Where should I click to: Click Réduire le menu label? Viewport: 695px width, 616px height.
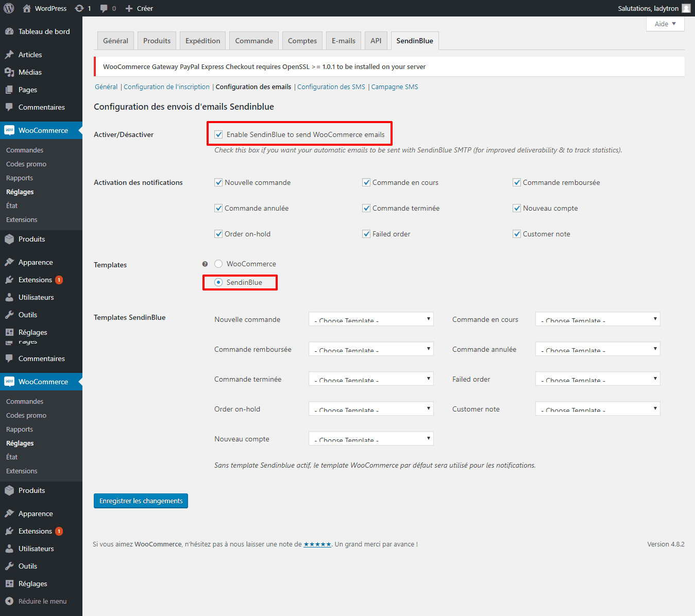[x=43, y=601]
